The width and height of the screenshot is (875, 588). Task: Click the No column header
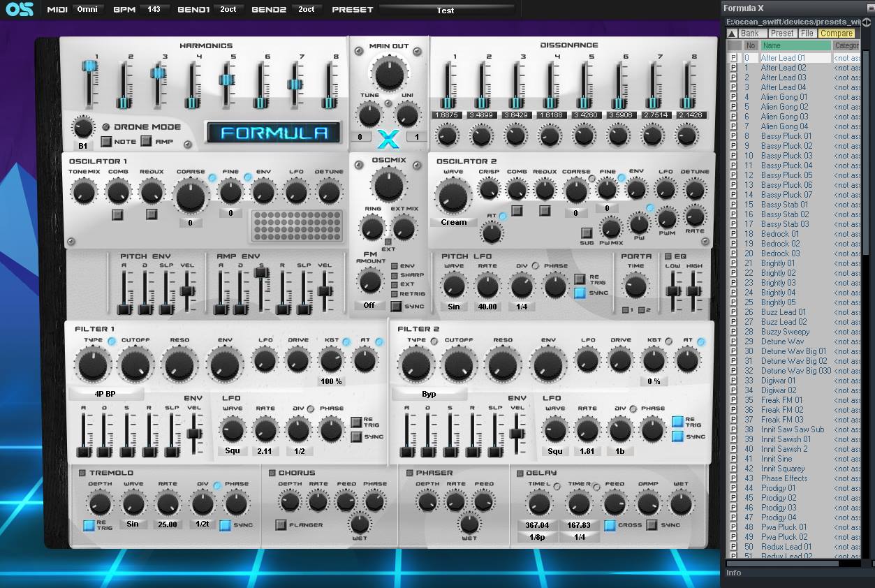point(751,46)
